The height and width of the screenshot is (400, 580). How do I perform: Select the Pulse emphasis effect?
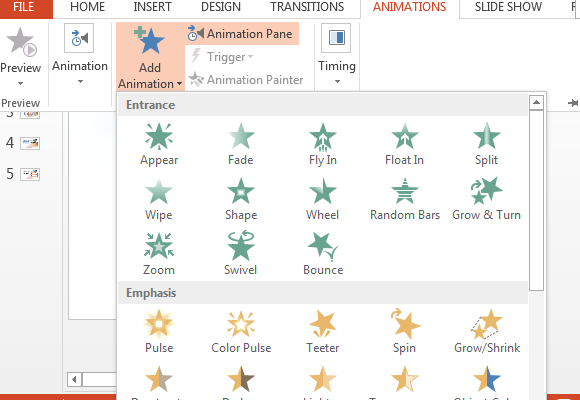[159, 332]
